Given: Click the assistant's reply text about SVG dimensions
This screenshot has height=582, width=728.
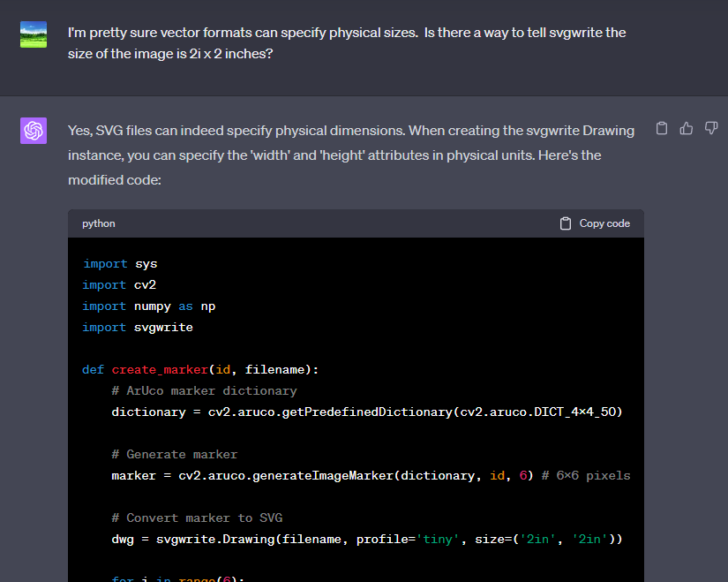Looking at the screenshot, I should click(x=350, y=155).
